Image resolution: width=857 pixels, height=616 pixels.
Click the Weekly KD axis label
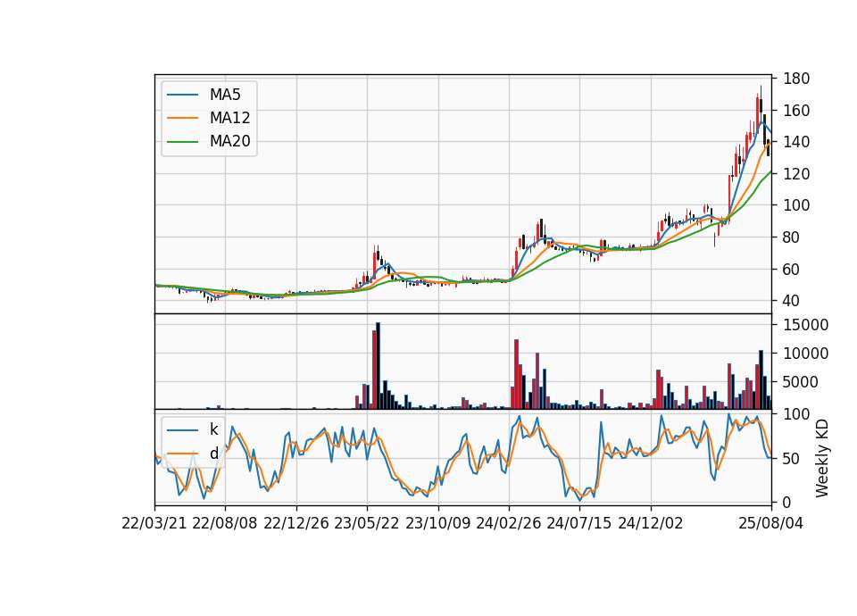(x=821, y=458)
